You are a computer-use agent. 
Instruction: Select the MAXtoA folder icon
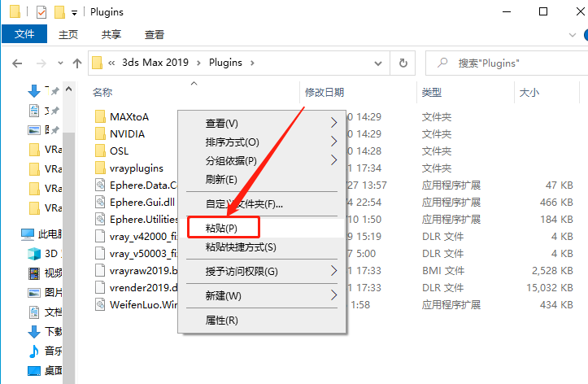[x=100, y=116]
